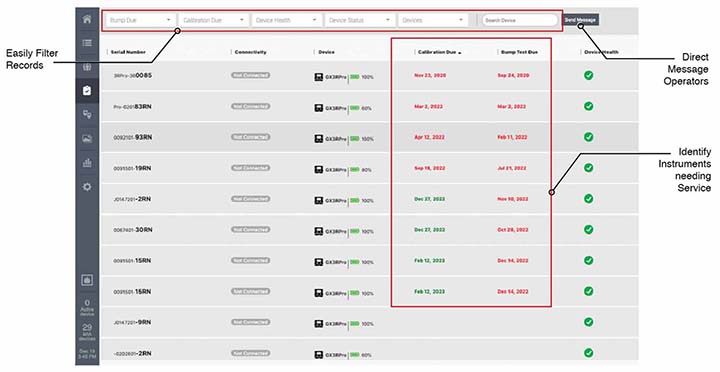Image resolution: width=720 pixels, height=372 pixels.
Task: Click calibration date Sep 16, 2022
Action: tap(429, 168)
